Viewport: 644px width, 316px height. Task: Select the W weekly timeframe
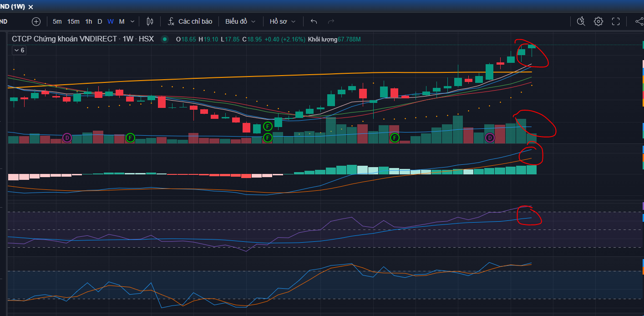pyautogui.click(x=111, y=21)
